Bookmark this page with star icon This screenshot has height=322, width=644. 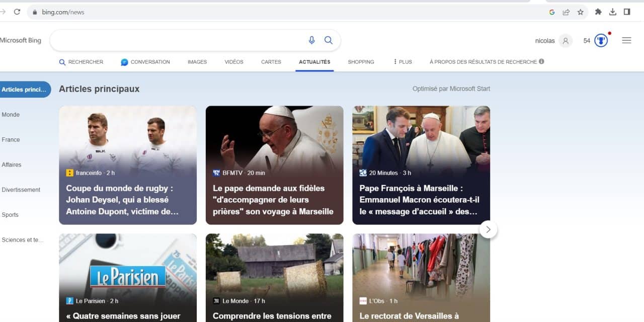point(580,12)
